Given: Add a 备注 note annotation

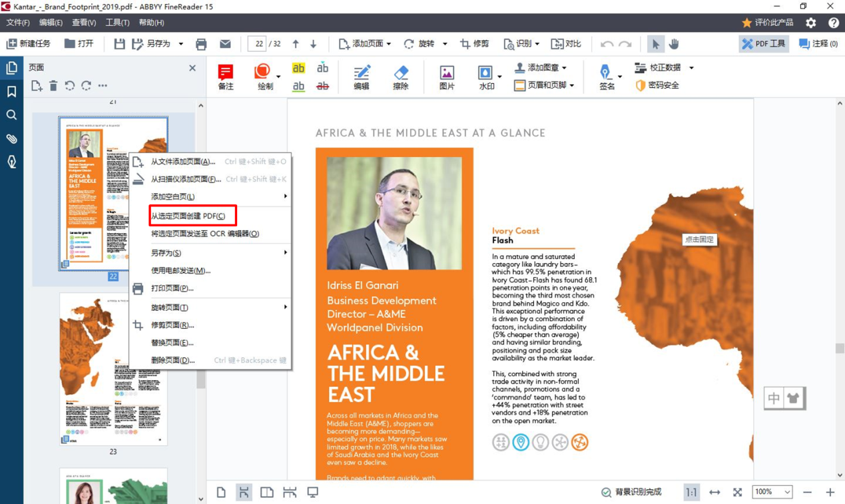Looking at the screenshot, I should (226, 77).
